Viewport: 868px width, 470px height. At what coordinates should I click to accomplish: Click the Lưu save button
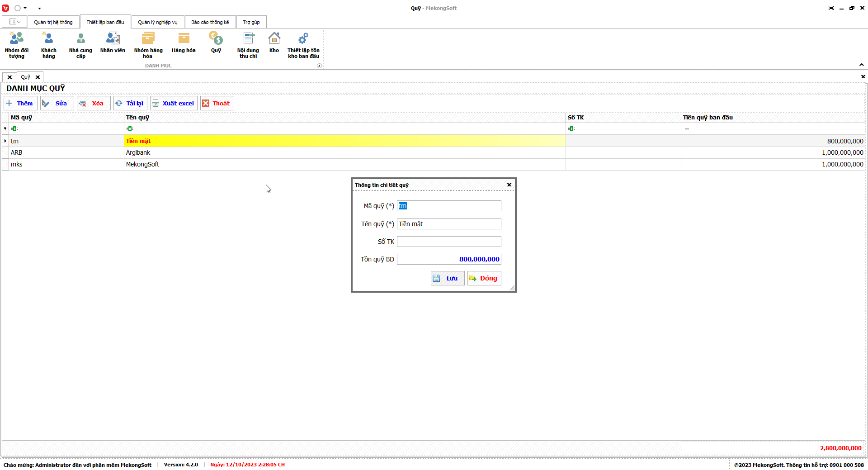point(447,278)
